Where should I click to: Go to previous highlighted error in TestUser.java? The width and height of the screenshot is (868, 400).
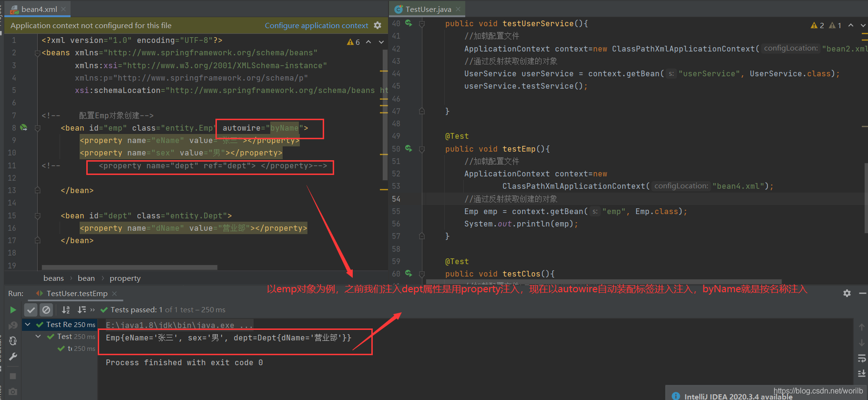851,25
